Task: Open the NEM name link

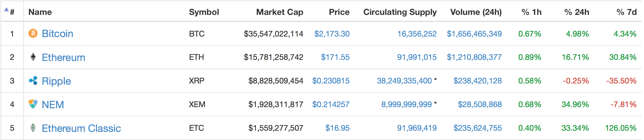Action: click(53, 105)
